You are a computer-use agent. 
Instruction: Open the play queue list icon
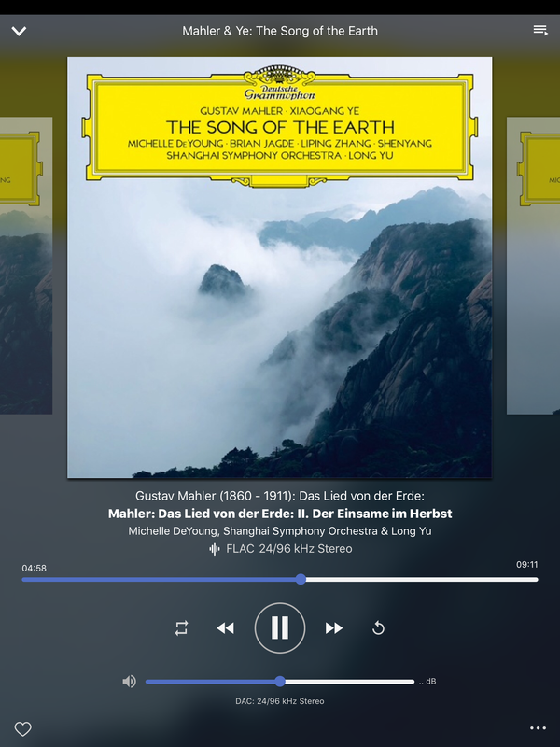click(x=540, y=31)
